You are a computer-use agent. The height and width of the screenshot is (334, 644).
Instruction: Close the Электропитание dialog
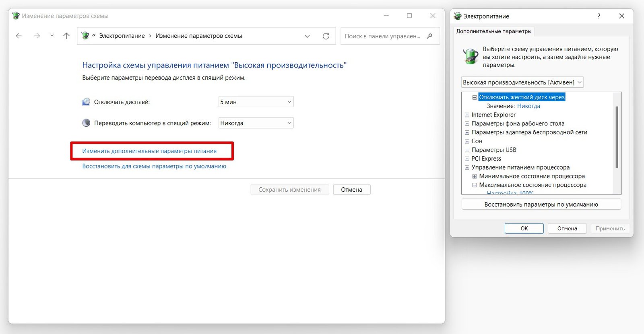(x=621, y=16)
